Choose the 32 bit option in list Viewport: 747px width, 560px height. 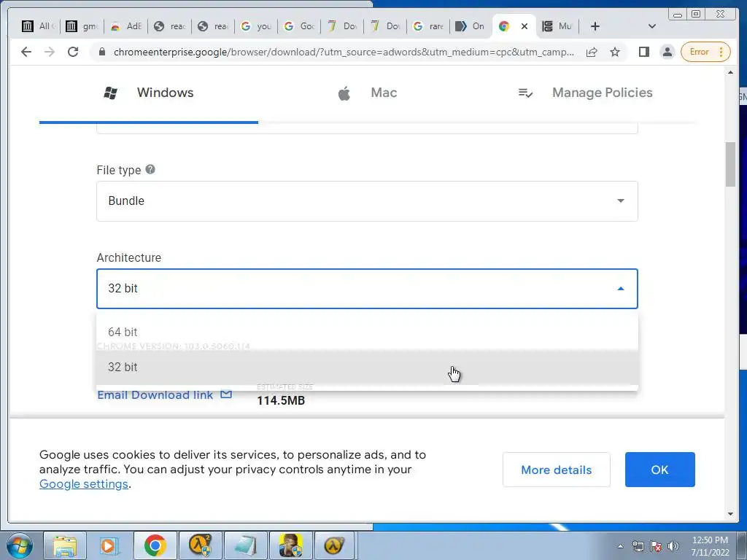point(367,367)
